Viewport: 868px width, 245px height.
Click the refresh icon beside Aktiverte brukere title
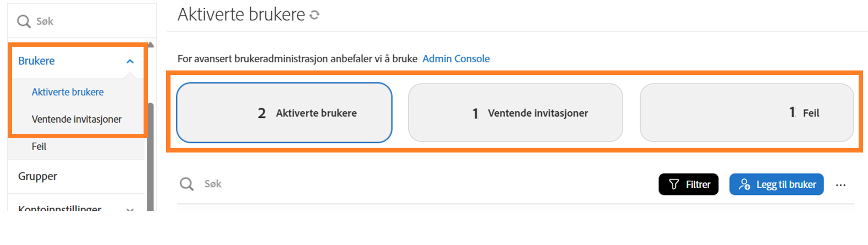[x=315, y=15]
